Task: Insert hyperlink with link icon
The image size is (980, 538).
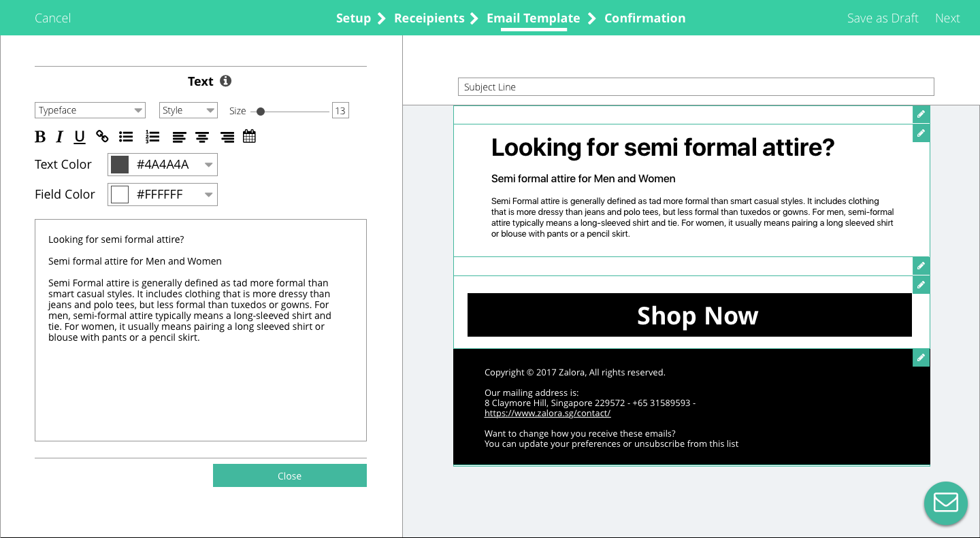Action: tap(102, 137)
